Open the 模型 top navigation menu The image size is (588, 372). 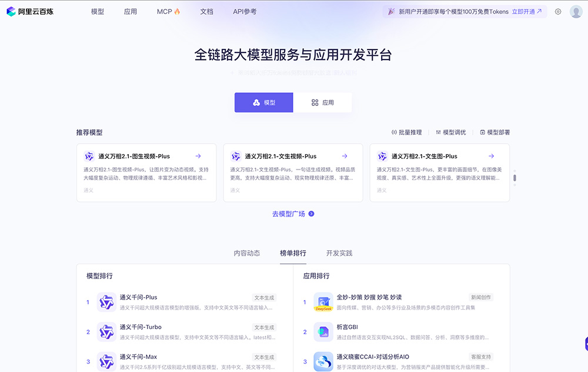(98, 12)
